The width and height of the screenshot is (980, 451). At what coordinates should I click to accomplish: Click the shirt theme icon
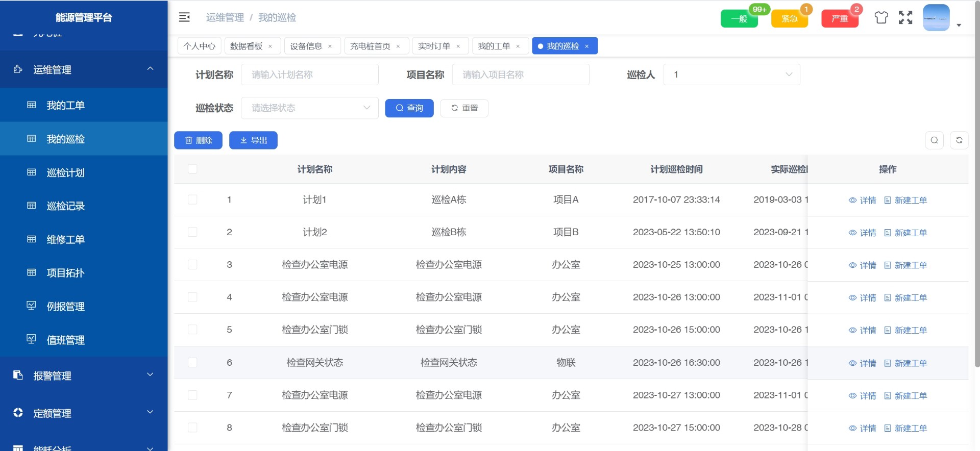click(881, 18)
